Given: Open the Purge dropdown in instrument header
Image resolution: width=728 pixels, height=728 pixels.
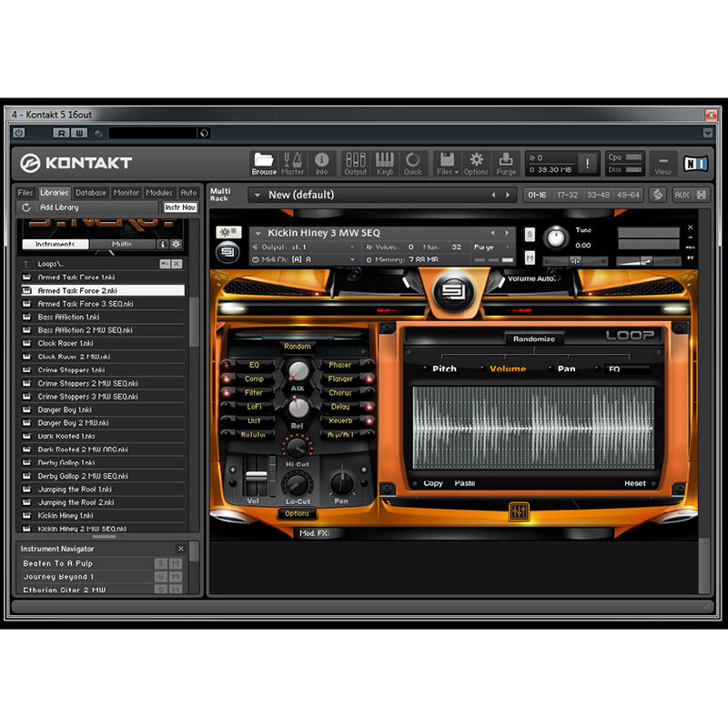Looking at the screenshot, I should coord(489,247).
